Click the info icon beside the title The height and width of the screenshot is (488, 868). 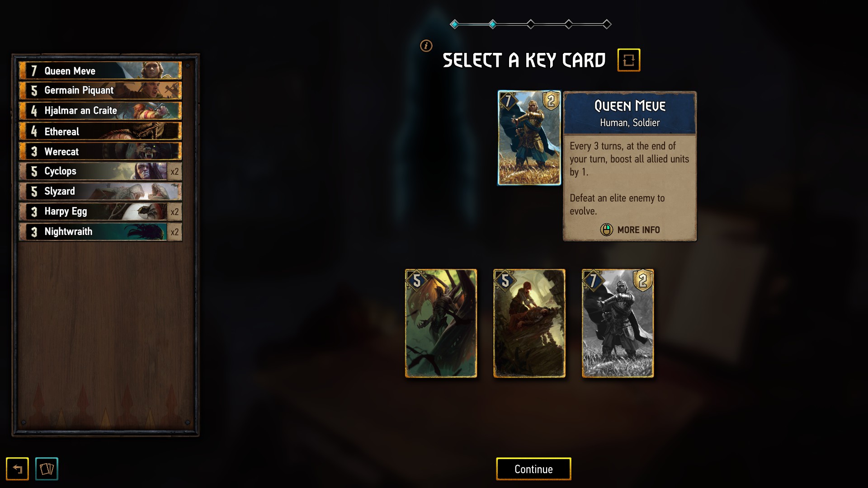pos(426,46)
